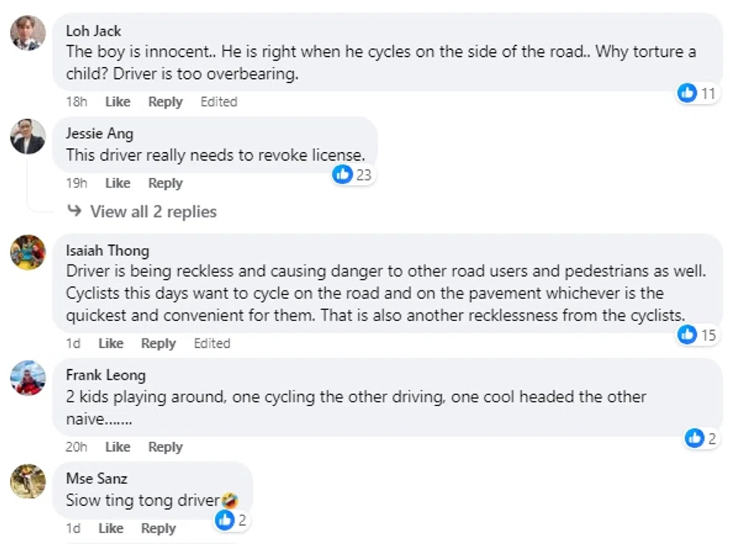The height and width of the screenshot is (544, 756).
Task: Open Mse Sanz's profile name link
Action: tap(96, 479)
